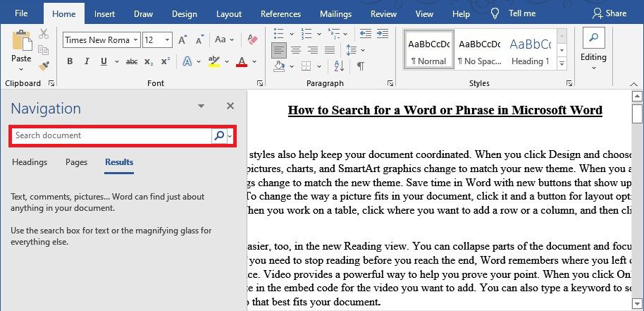Increase font size with larger A

click(x=182, y=40)
